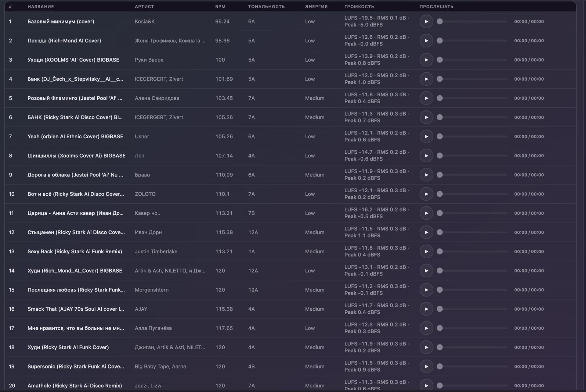The width and height of the screenshot is (586, 392).
Task: Sort by BPM column header
Action: [220, 6]
